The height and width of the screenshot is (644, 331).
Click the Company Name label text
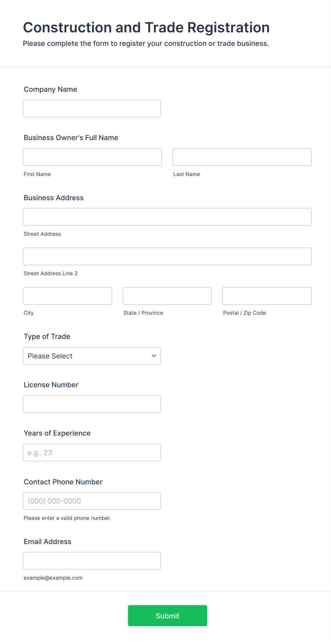pos(51,90)
